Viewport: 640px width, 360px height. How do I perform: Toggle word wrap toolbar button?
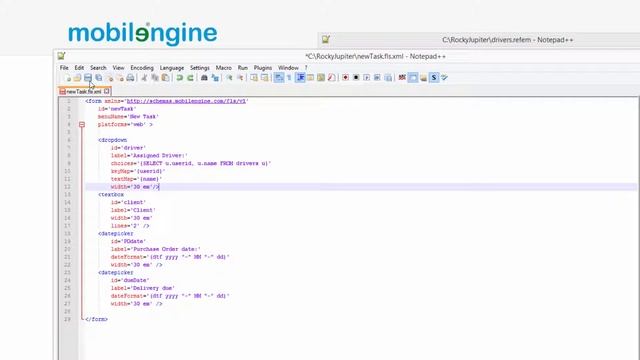point(279,78)
